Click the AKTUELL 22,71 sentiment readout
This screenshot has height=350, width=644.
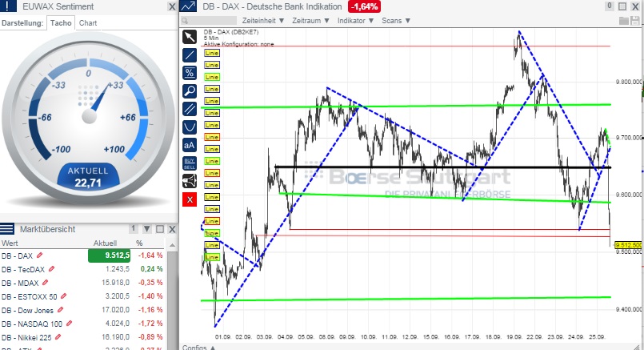pyautogui.click(x=88, y=177)
